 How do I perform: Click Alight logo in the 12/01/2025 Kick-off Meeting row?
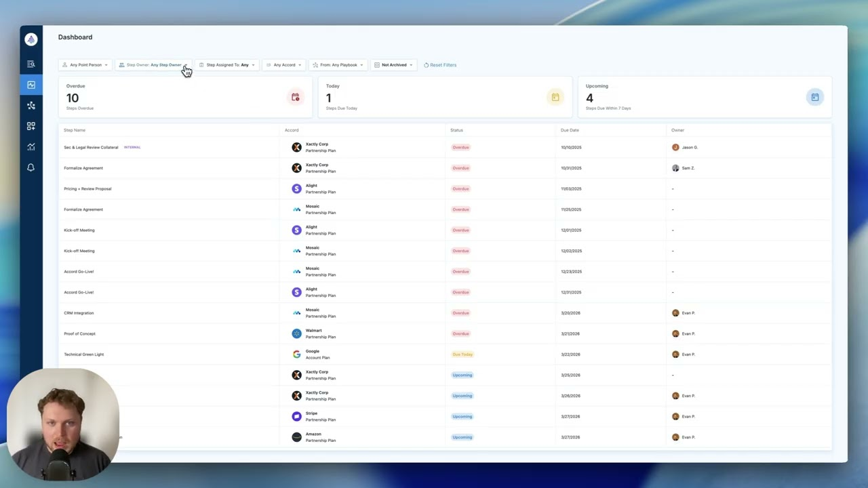pos(296,230)
